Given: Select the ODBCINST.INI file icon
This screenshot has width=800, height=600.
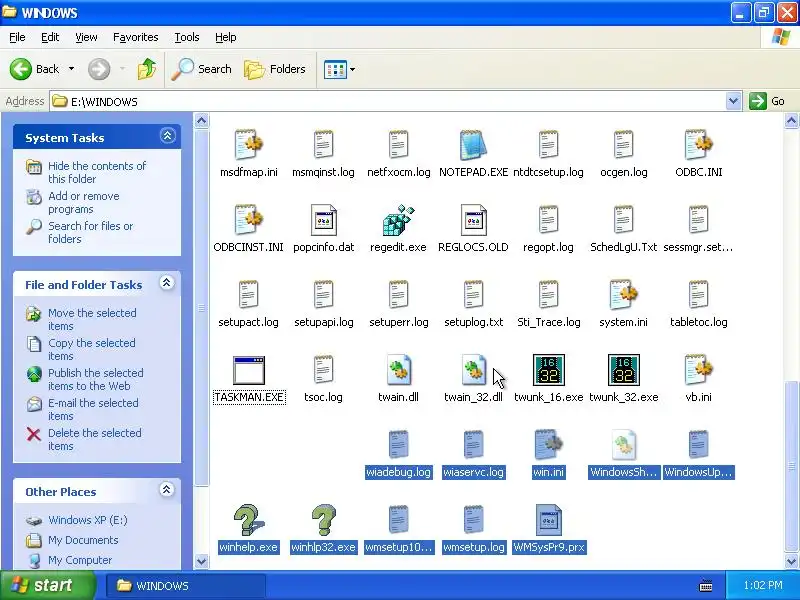Looking at the screenshot, I should pyautogui.click(x=248, y=220).
